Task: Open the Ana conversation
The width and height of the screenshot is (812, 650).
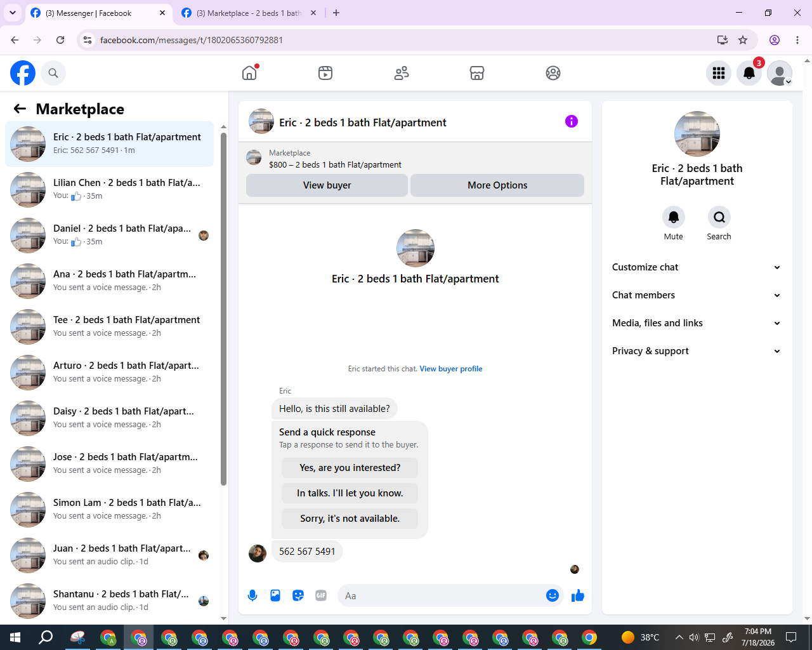Action: point(109,281)
